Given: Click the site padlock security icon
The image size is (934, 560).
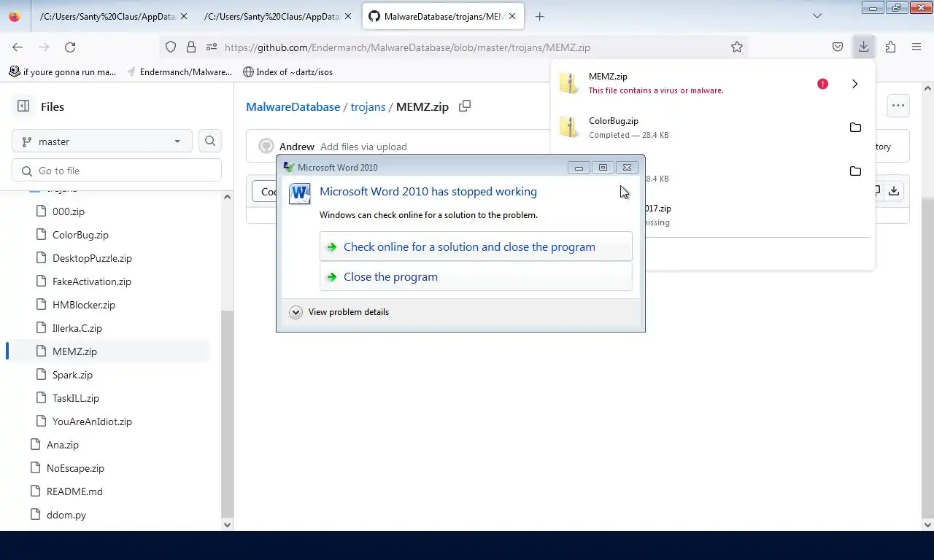Looking at the screenshot, I should point(191,47).
